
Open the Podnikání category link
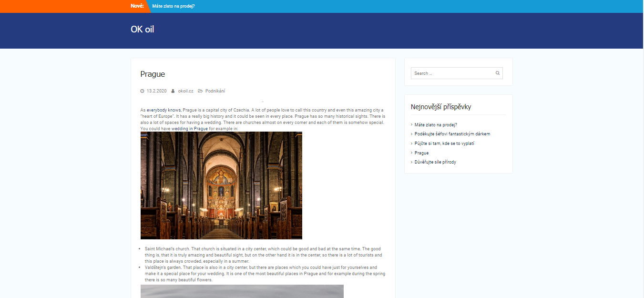215,91
